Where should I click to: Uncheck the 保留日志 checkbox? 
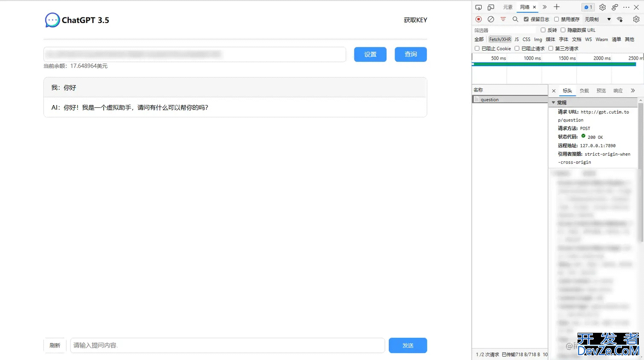[x=526, y=19]
